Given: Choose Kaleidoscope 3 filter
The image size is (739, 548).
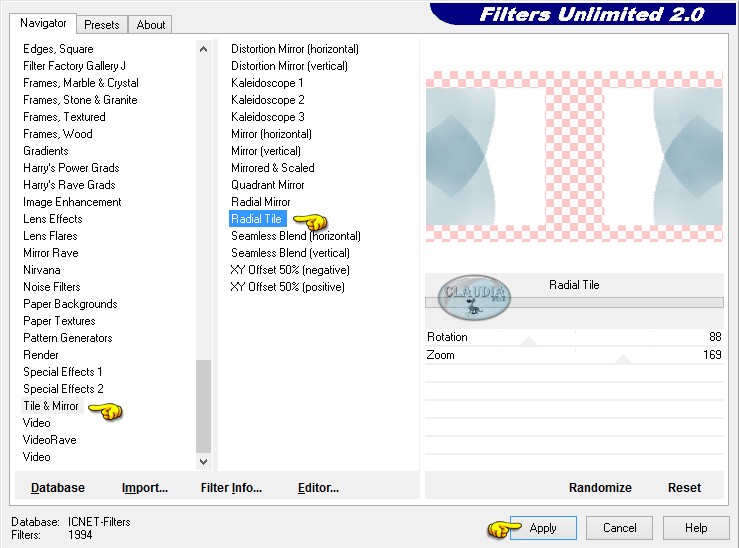Looking at the screenshot, I should (x=268, y=117).
